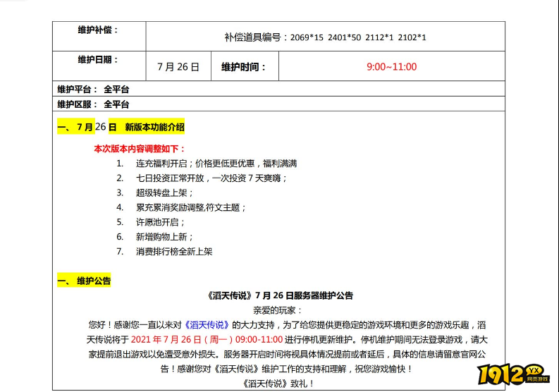Click the greeting '亲爱的玩家：'
Viewport: 559px width, 392px height.
[278, 310]
